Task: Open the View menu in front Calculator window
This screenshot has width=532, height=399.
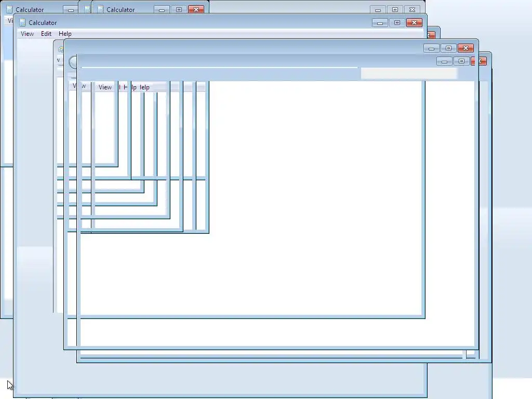Action: 27,34
